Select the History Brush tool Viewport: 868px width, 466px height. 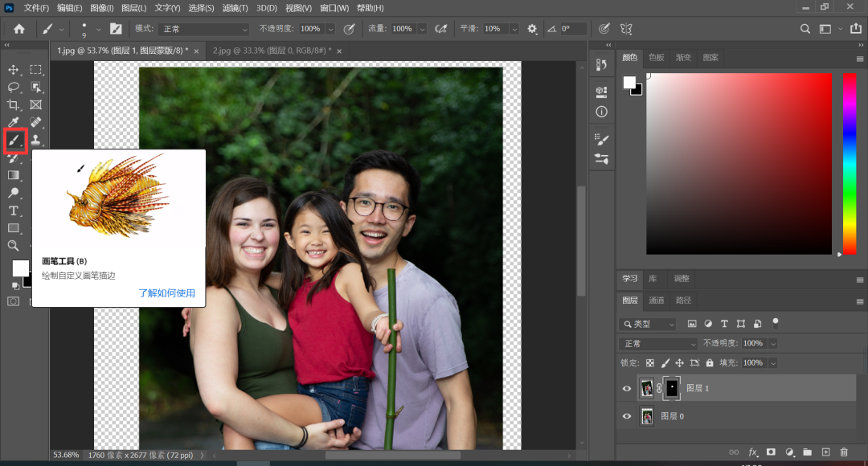pyautogui.click(x=14, y=158)
